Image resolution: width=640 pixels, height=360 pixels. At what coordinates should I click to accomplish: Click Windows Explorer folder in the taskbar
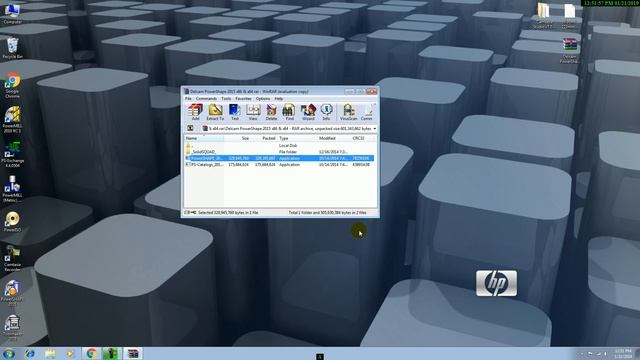[50, 353]
